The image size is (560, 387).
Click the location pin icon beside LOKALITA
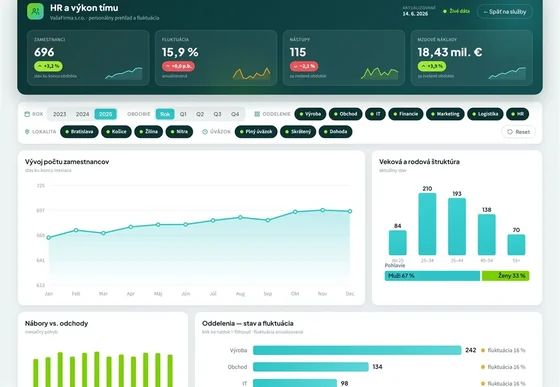click(27, 132)
